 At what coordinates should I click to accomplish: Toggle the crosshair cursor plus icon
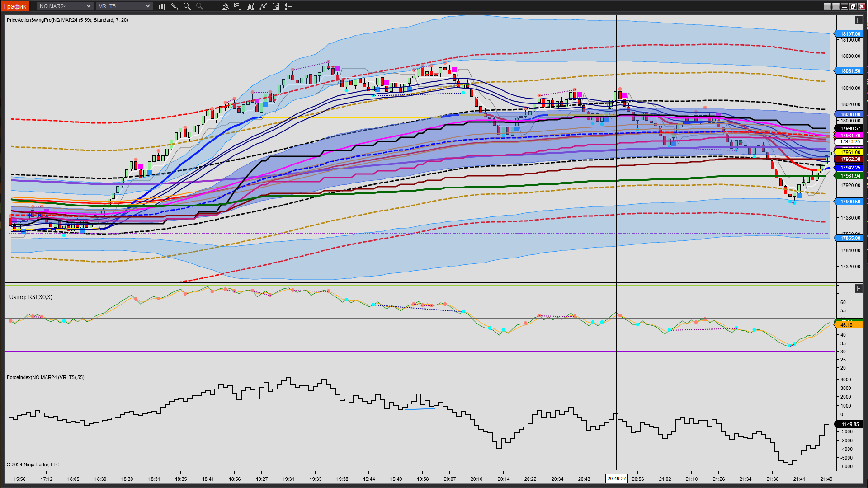212,6
